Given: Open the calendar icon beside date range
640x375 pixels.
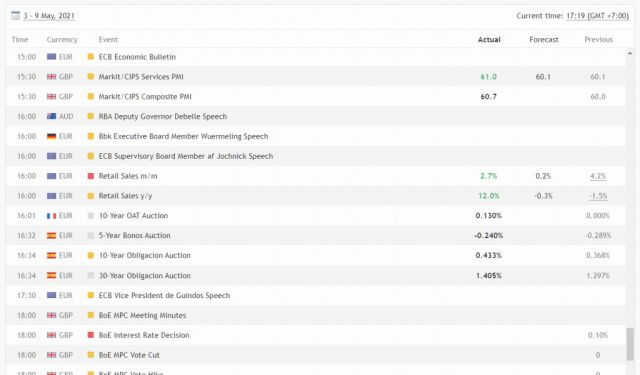Looking at the screenshot, I should tap(16, 16).
